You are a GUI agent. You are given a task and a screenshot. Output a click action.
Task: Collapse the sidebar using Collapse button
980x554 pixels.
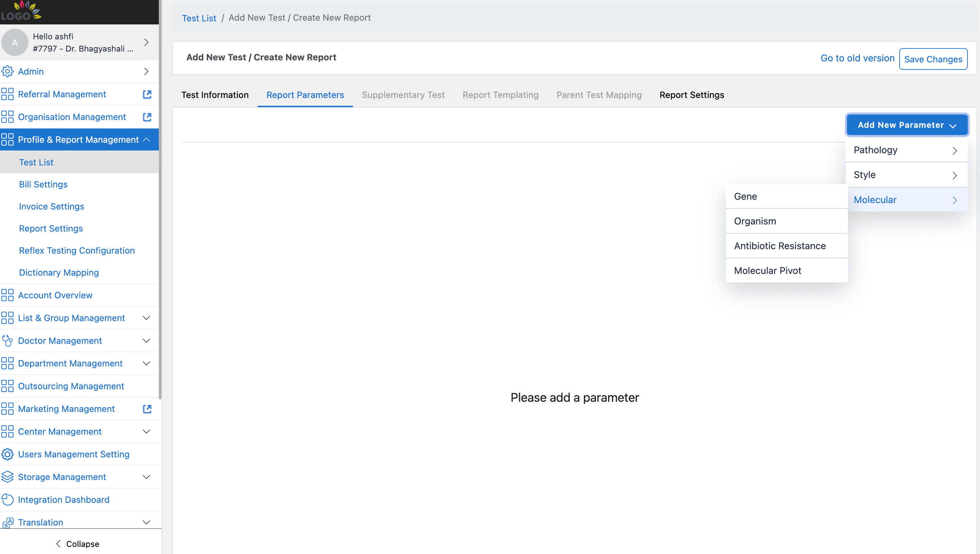[x=77, y=544]
